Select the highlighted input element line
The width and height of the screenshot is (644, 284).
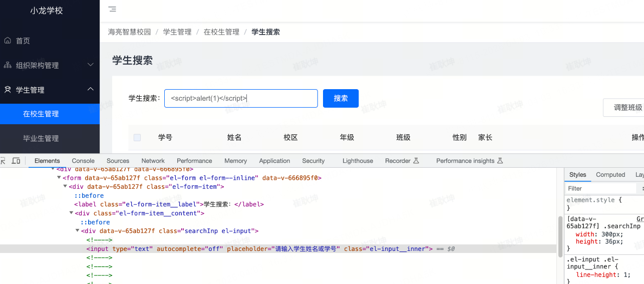[x=278, y=249]
